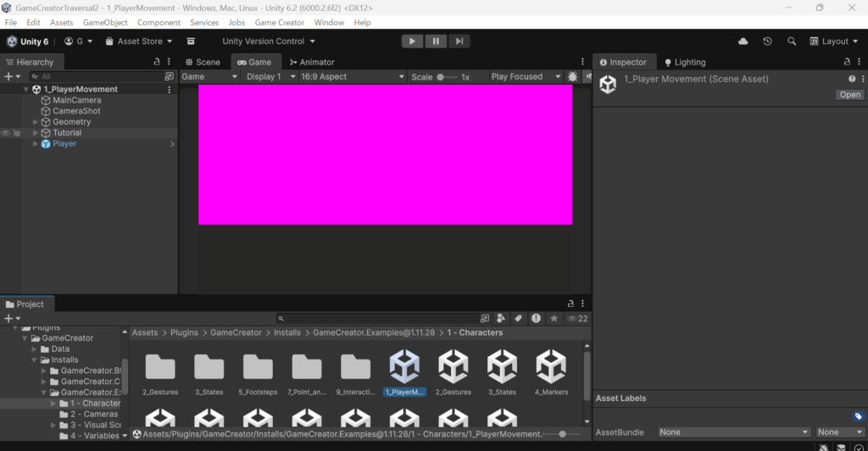
Task: Click the Package Manager icon beside Asset Store
Action: point(192,41)
